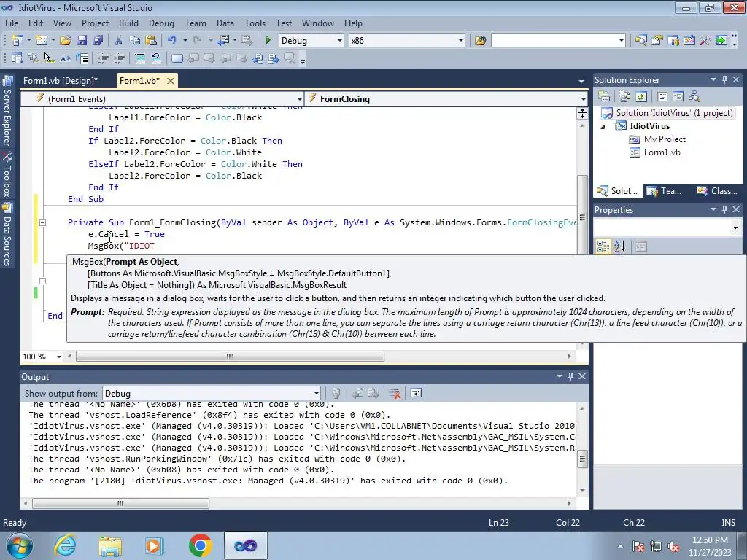Click the Decrease Line Indent icon

click(x=103, y=58)
